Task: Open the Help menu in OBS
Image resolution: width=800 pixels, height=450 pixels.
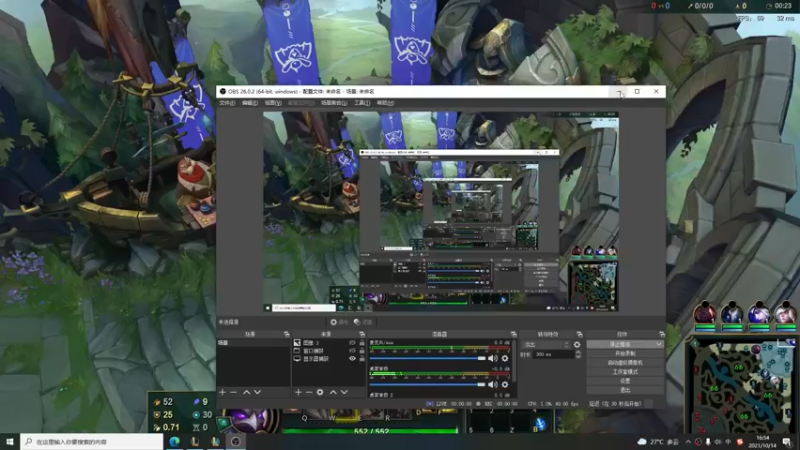Action: (385, 103)
